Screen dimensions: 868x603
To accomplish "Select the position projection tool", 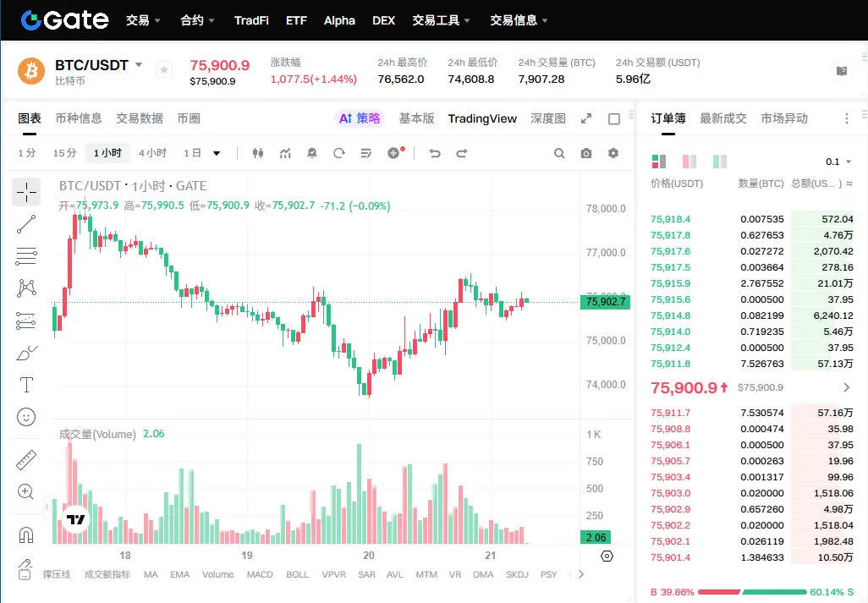I will (26, 321).
